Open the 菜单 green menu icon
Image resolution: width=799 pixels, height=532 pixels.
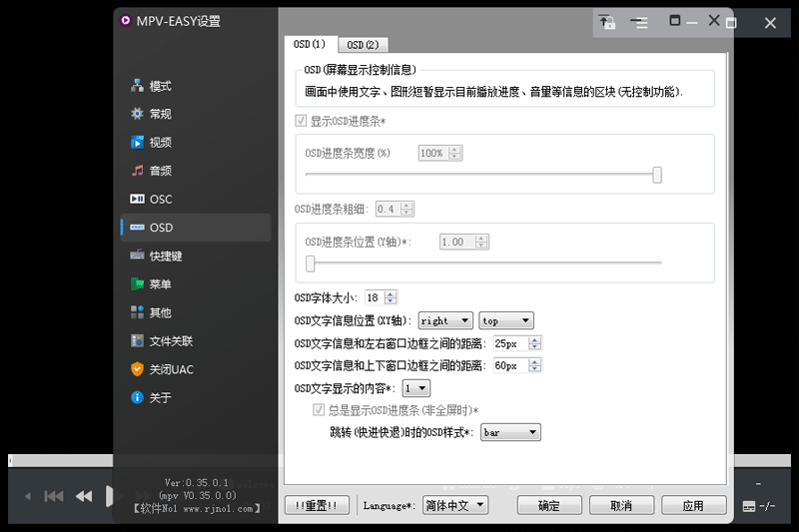(x=137, y=284)
